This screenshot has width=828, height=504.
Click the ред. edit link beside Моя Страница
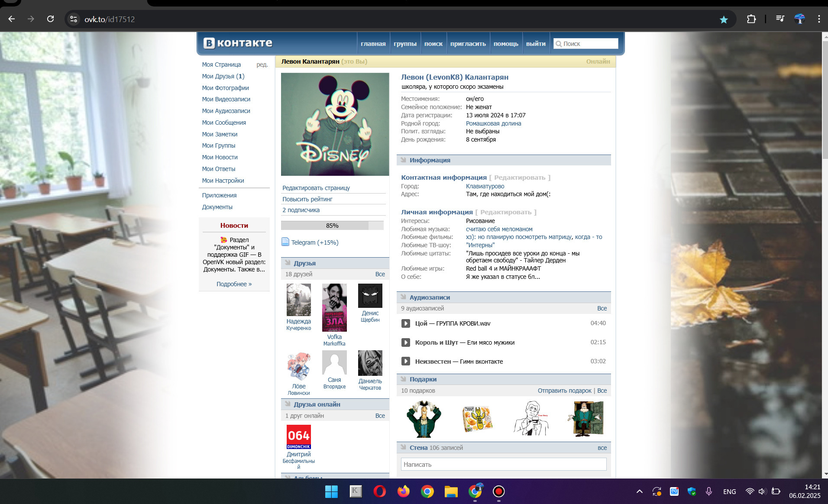coord(262,65)
